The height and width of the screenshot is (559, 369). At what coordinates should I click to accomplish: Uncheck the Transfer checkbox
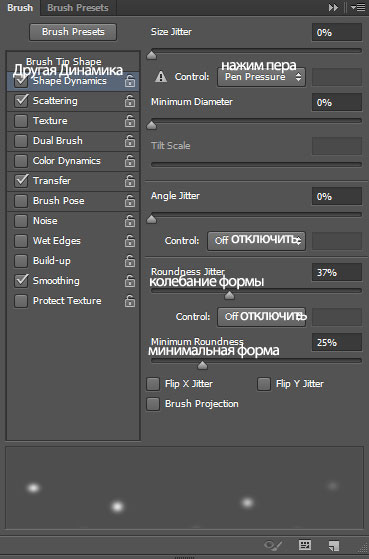(x=21, y=181)
